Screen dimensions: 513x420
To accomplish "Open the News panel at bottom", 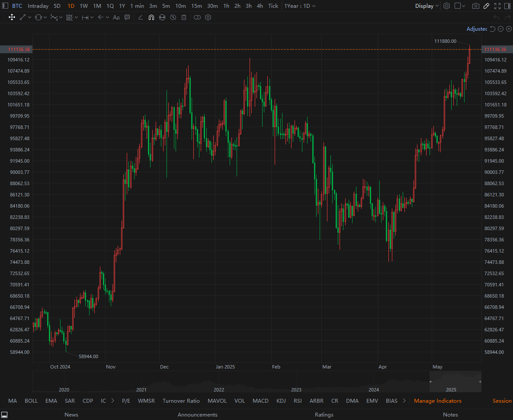I will [71, 414].
